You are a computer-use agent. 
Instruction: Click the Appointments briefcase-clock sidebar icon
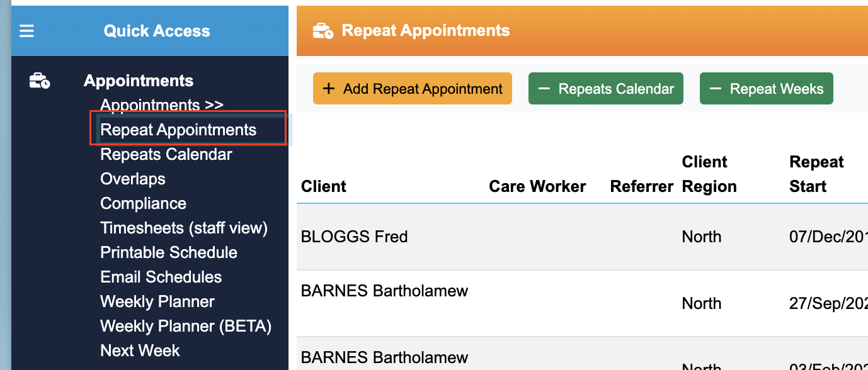point(40,81)
